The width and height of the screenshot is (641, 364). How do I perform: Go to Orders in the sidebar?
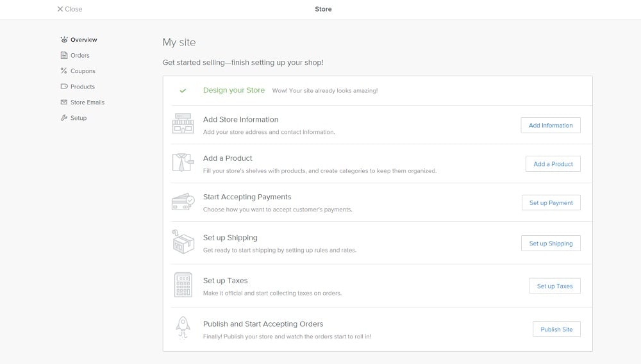79,56
